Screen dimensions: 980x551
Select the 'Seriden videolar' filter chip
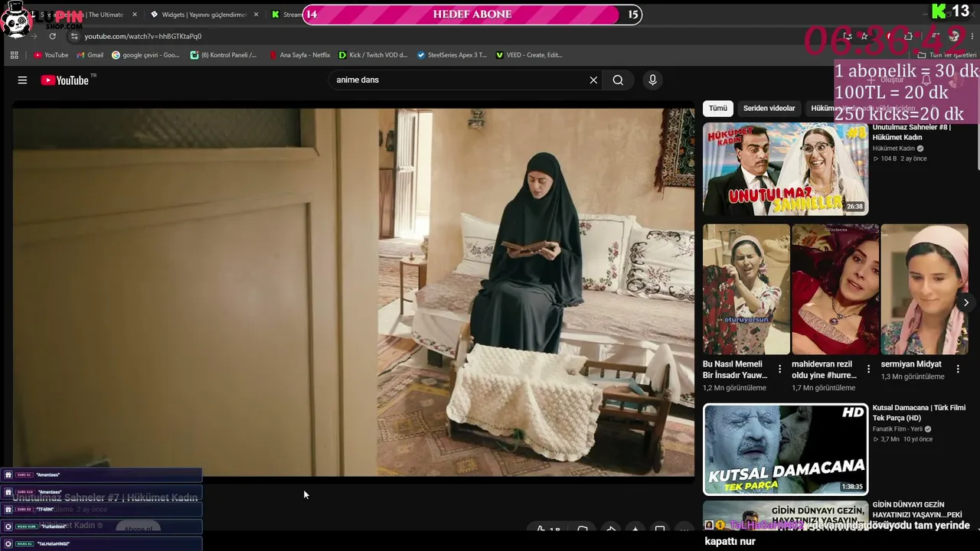[x=769, y=109]
